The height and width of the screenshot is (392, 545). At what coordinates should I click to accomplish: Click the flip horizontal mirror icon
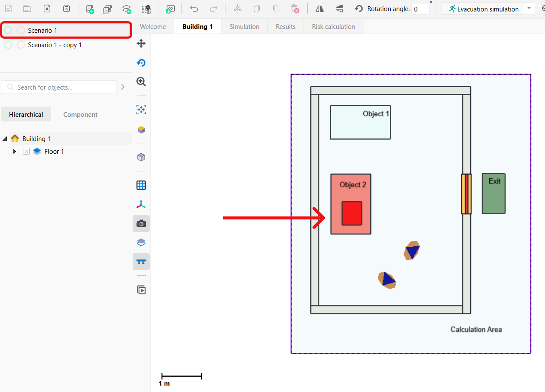point(320,9)
